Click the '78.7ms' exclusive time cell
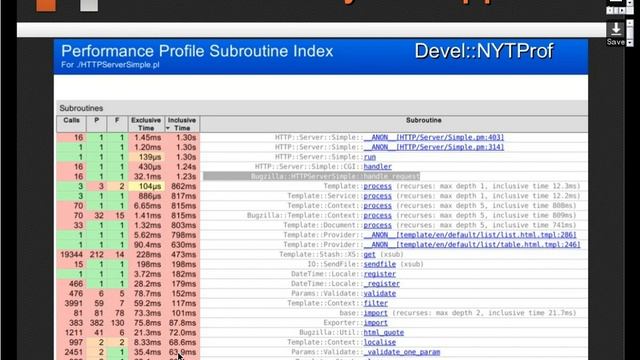Viewport: 640px width, 360px height. point(147,293)
